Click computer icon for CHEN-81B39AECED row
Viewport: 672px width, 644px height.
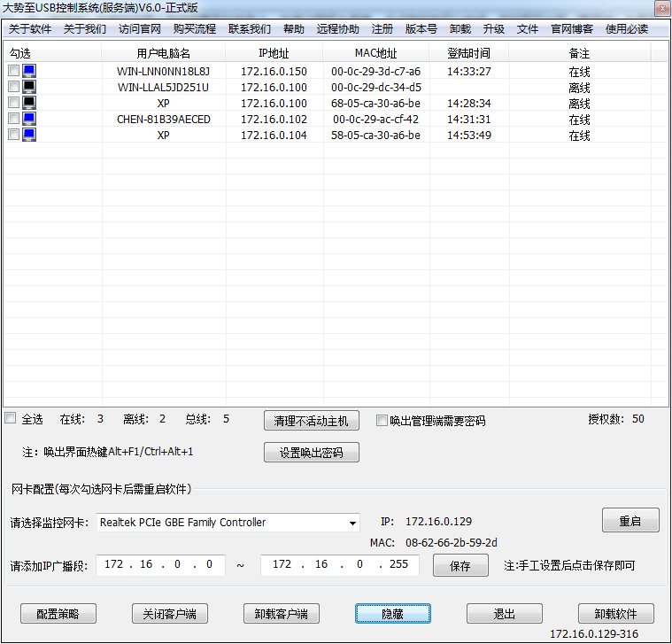tap(29, 119)
